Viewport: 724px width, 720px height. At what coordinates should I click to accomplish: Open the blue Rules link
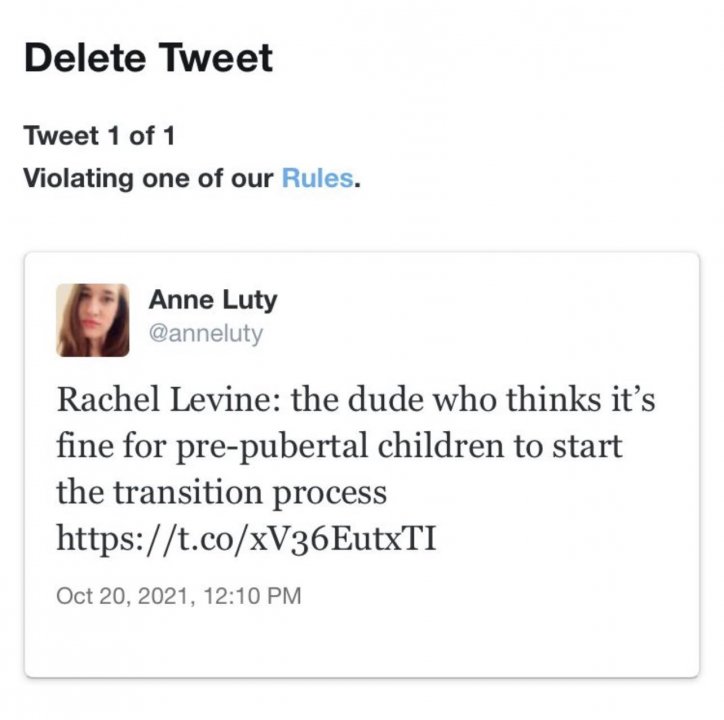pyautogui.click(x=317, y=179)
